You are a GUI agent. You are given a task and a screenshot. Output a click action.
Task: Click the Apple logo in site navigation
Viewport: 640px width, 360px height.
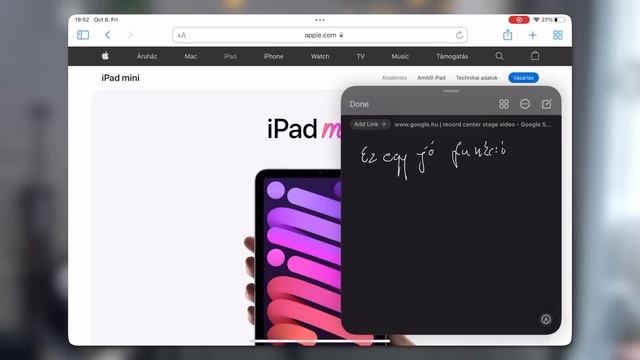coord(105,56)
